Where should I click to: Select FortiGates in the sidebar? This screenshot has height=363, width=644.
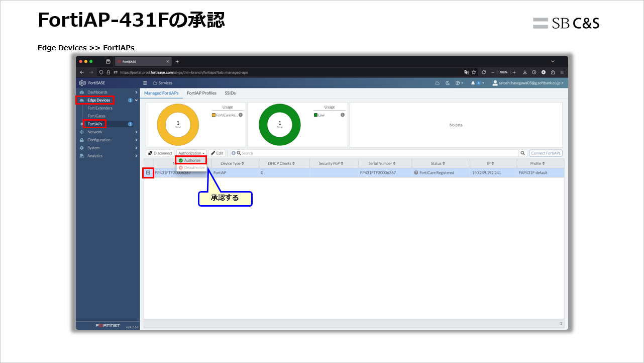96,116
